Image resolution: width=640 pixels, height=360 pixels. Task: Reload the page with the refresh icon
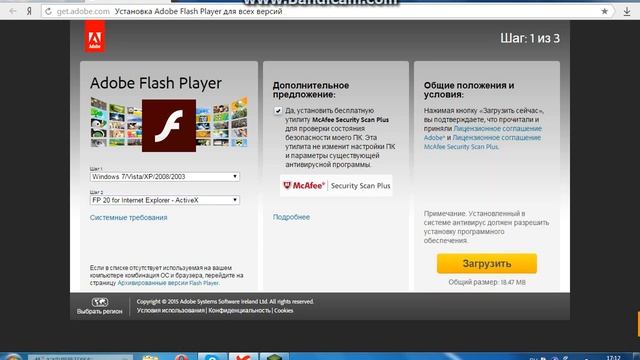(49, 11)
